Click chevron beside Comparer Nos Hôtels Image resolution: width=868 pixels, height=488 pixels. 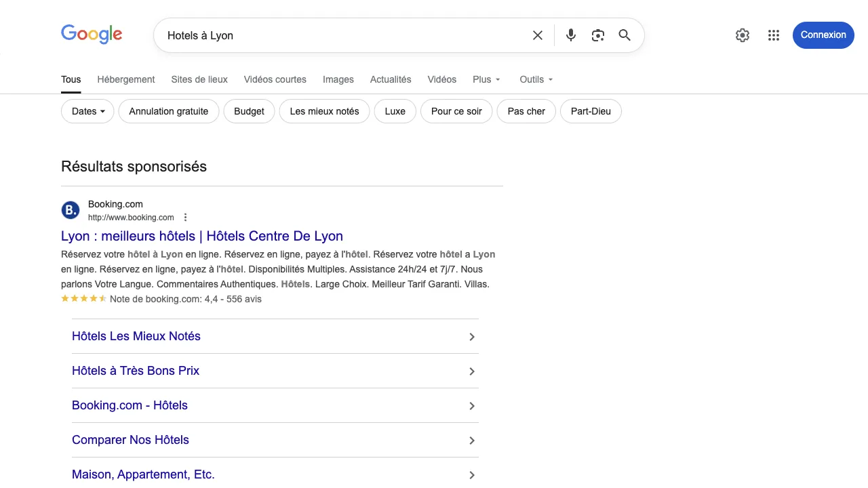click(x=472, y=441)
